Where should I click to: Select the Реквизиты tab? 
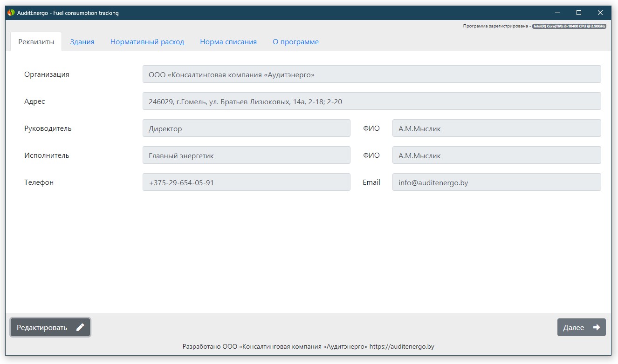(x=36, y=42)
